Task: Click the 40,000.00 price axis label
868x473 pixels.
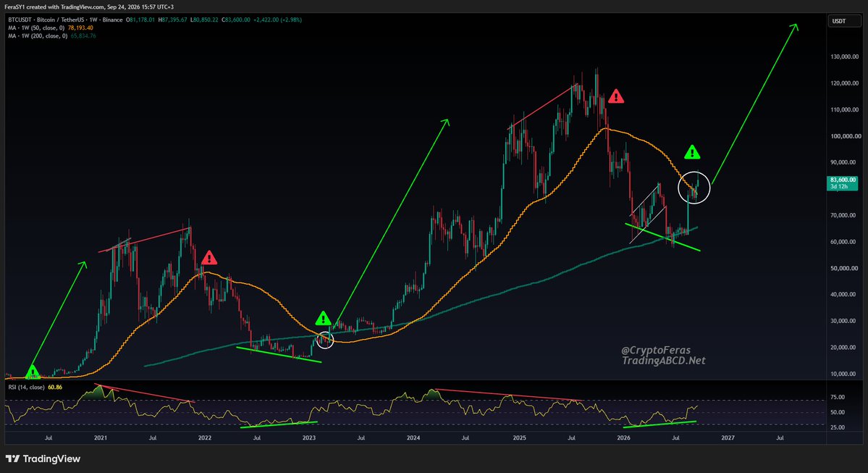Action: coord(845,295)
